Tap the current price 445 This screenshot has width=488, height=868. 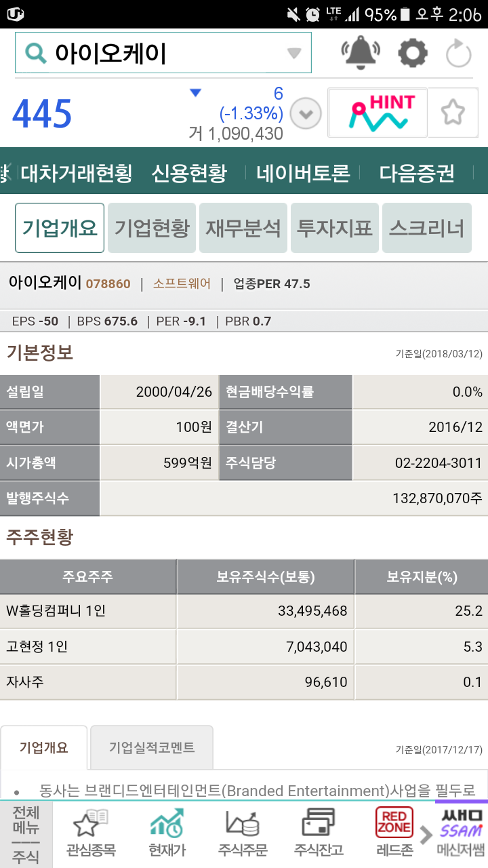[42, 113]
